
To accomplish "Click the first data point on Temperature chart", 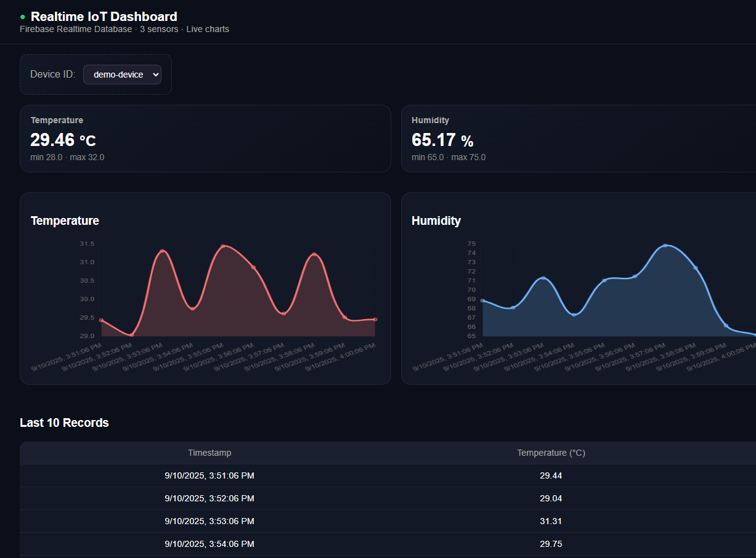I will click(101, 320).
